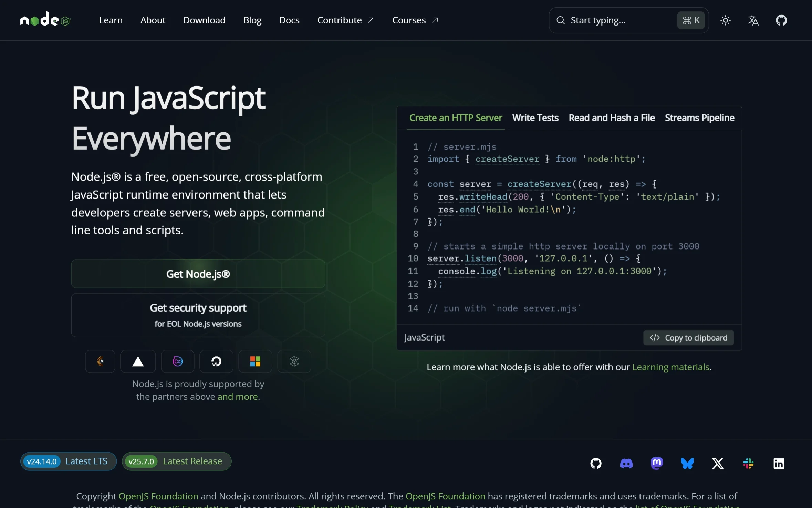
Task: Click the Get Node.js button
Action: tap(198, 274)
